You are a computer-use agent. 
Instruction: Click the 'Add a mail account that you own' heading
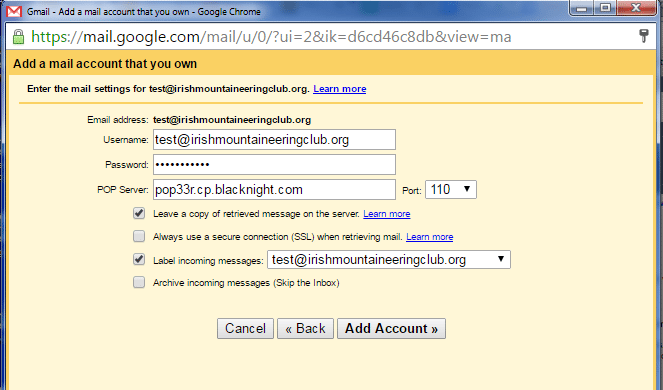coord(105,64)
